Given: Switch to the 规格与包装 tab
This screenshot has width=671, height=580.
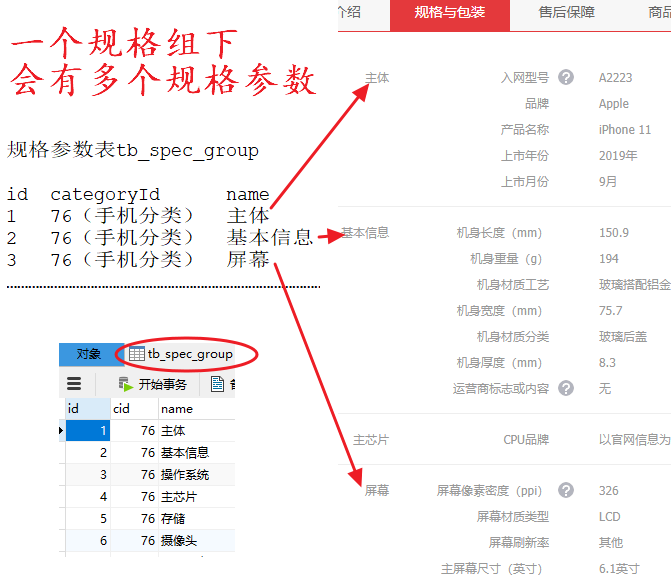Looking at the screenshot, I should [449, 13].
